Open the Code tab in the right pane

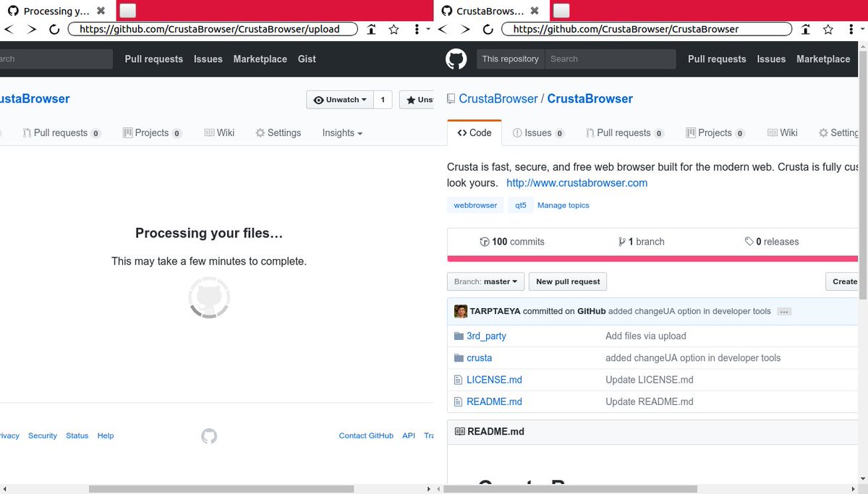pyautogui.click(x=475, y=133)
